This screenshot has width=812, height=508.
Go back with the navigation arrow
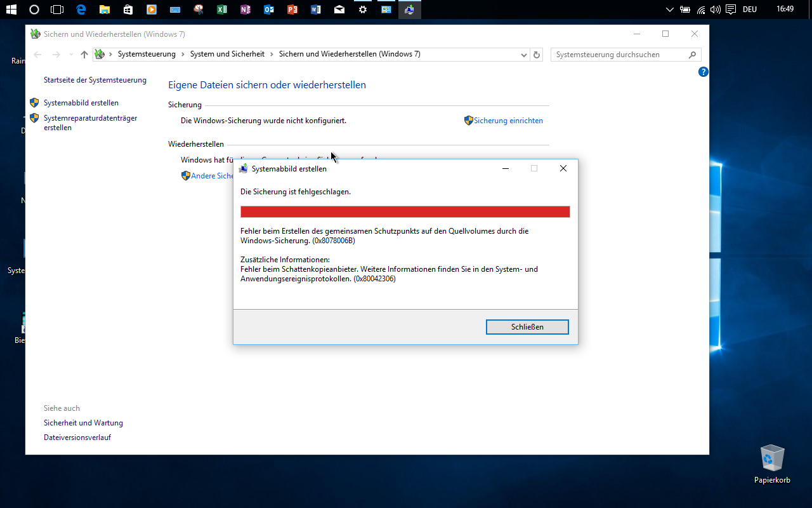click(x=37, y=55)
